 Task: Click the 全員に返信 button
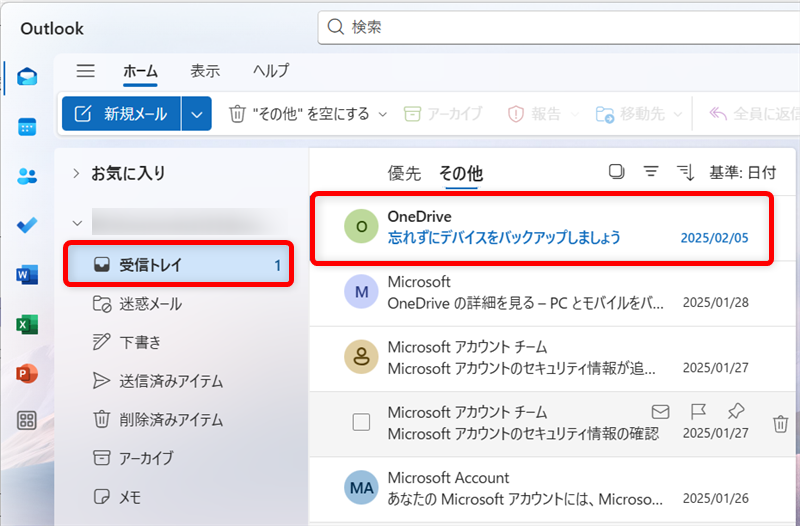click(x=754, y=114)
